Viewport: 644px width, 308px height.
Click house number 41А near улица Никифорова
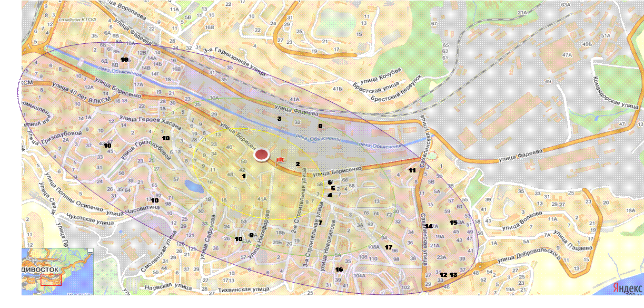click(262, 198)
